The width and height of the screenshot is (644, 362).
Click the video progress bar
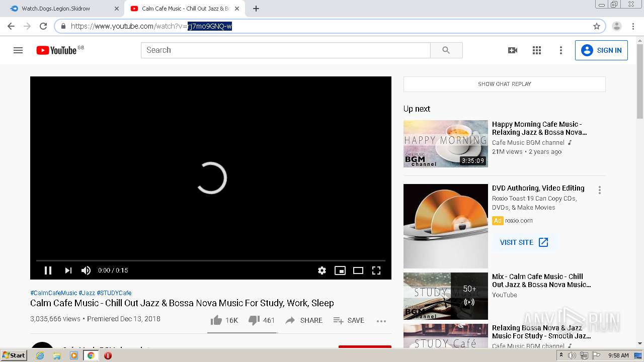click(211, 260)
